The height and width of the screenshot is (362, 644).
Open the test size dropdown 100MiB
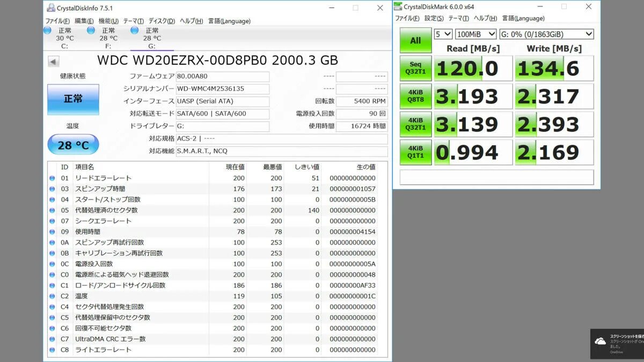(475, 34)
